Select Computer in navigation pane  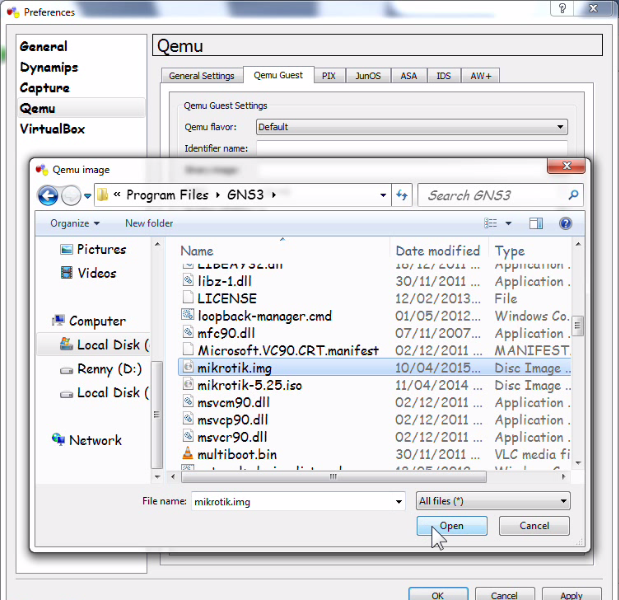(89, 321)
